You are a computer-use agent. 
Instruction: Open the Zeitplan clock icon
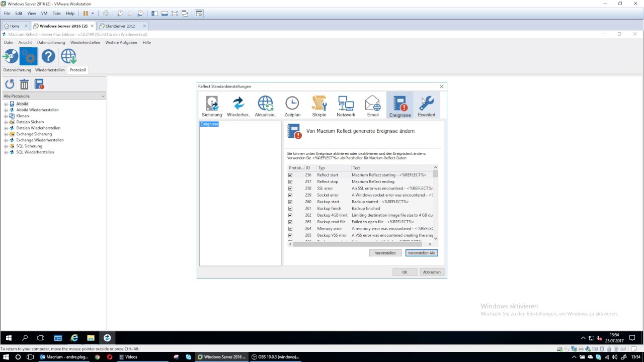coord(292,106)
